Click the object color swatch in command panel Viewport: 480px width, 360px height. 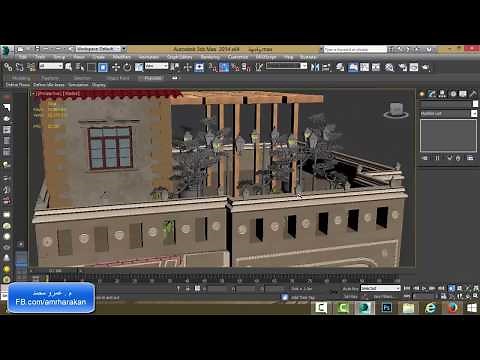tap(475, 104)
